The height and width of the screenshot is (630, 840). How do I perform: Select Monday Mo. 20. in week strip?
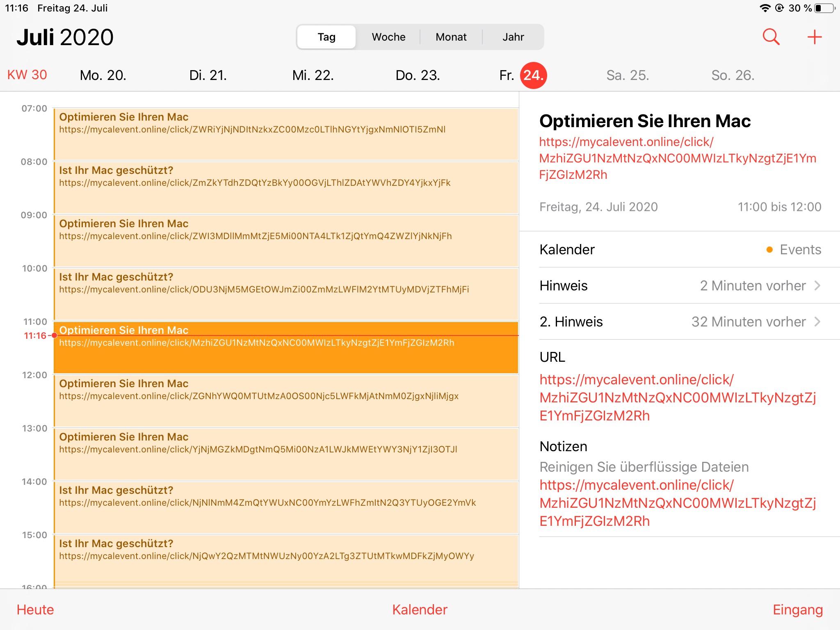click(x=103, y=75)
